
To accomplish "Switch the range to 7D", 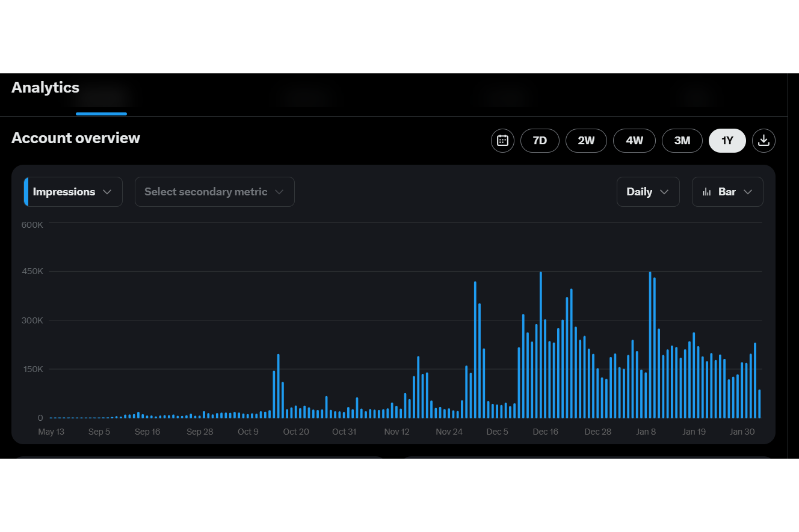I will coord(540,141).
